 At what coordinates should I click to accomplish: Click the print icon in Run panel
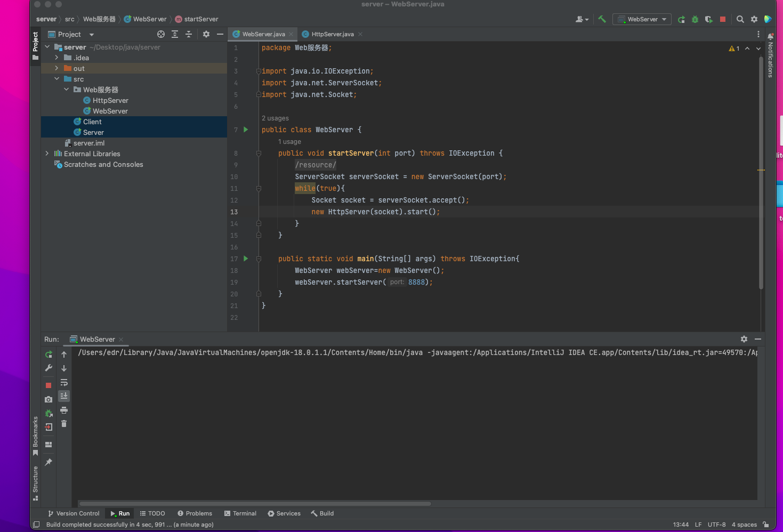coord(64,410)
